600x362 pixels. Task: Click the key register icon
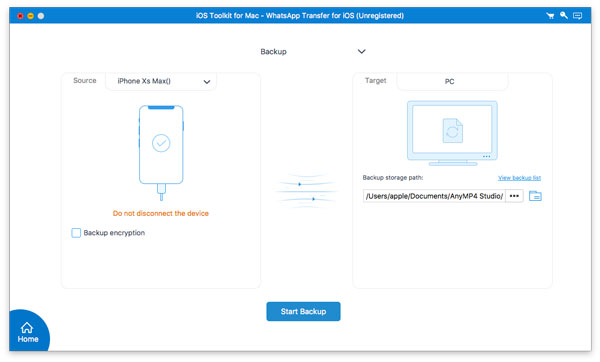[x=564, y=15]
